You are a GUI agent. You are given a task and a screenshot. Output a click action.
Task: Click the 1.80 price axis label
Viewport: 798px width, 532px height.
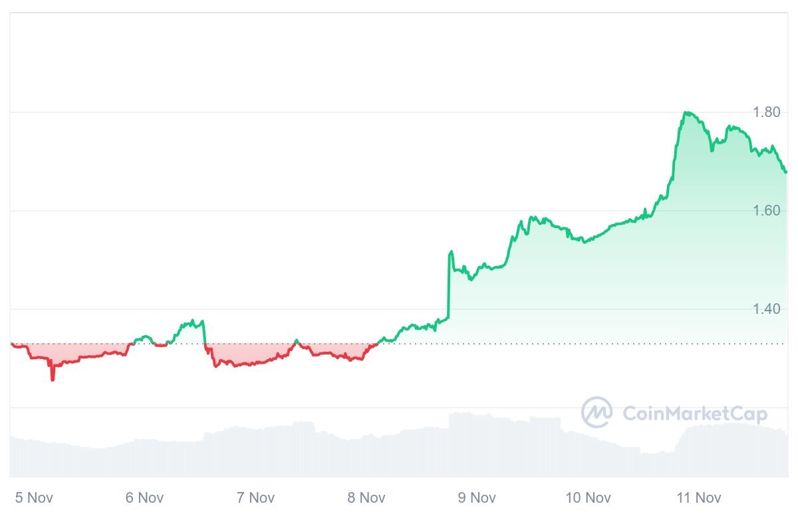point(766,112)
